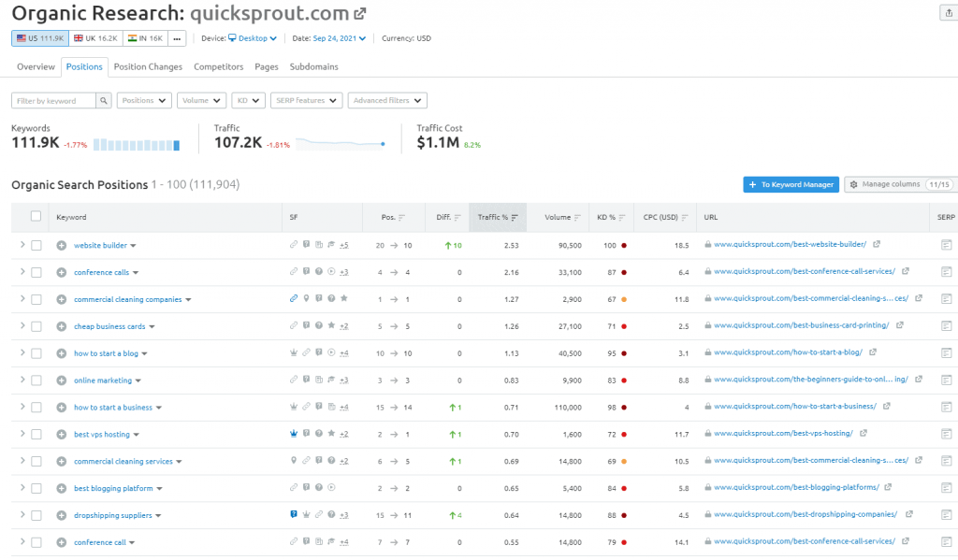958x560 pixels.
Task: Toggle the select-all checkbox in table header
Action: coord(36,216)
